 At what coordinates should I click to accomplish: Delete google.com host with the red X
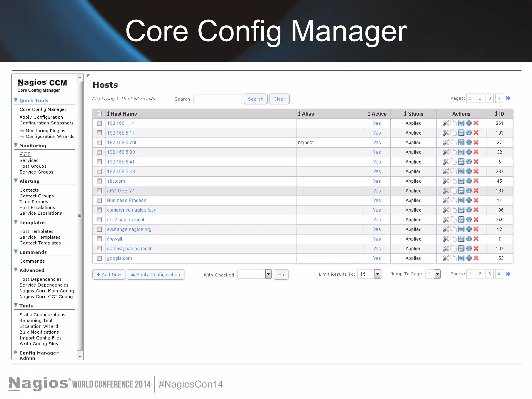476,258
